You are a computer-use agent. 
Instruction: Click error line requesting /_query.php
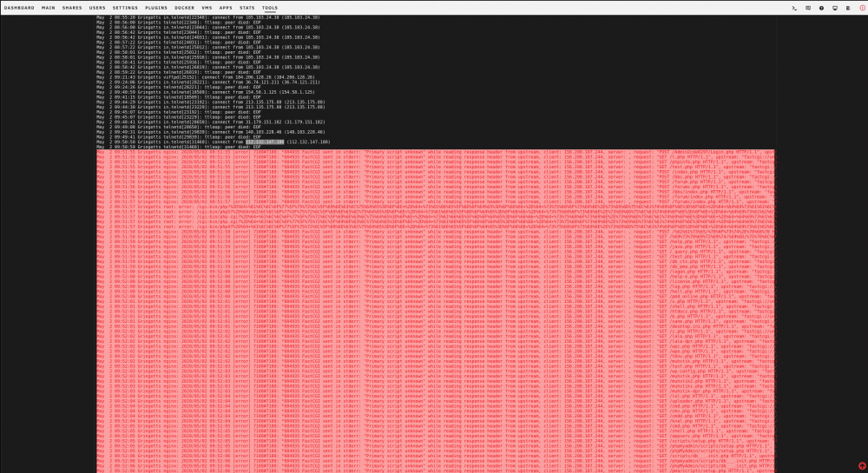pos(437,252)
